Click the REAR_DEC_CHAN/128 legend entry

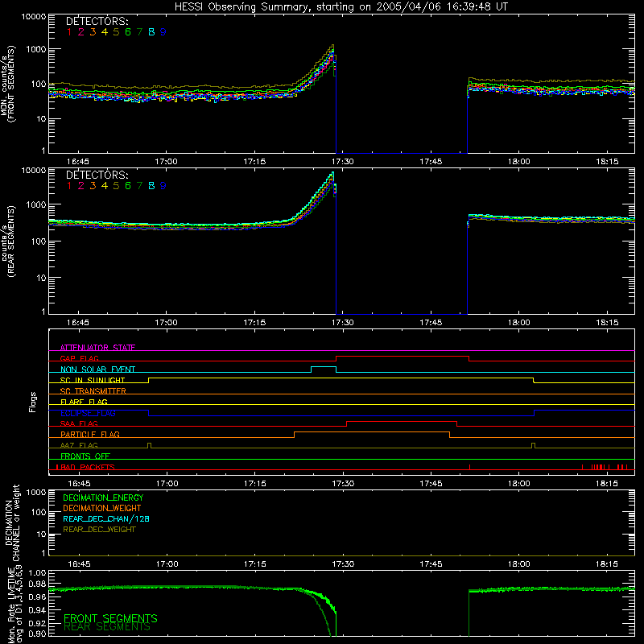tap(106, 518)
